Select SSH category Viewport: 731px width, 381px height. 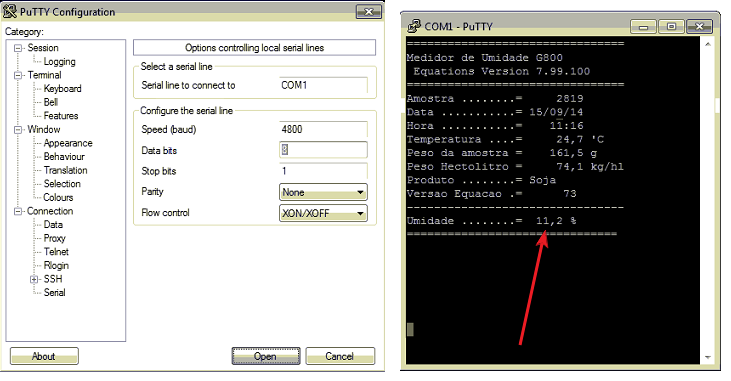53,279
